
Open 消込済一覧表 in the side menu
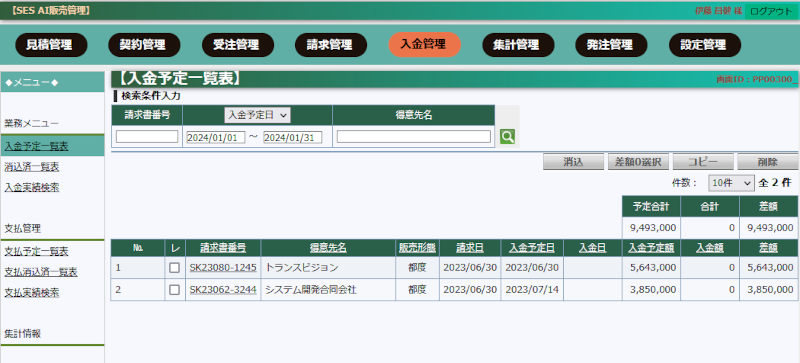32,167
